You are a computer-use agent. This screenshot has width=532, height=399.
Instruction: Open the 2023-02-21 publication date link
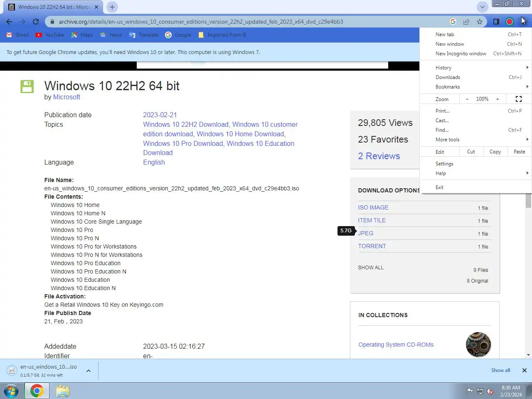160,115
